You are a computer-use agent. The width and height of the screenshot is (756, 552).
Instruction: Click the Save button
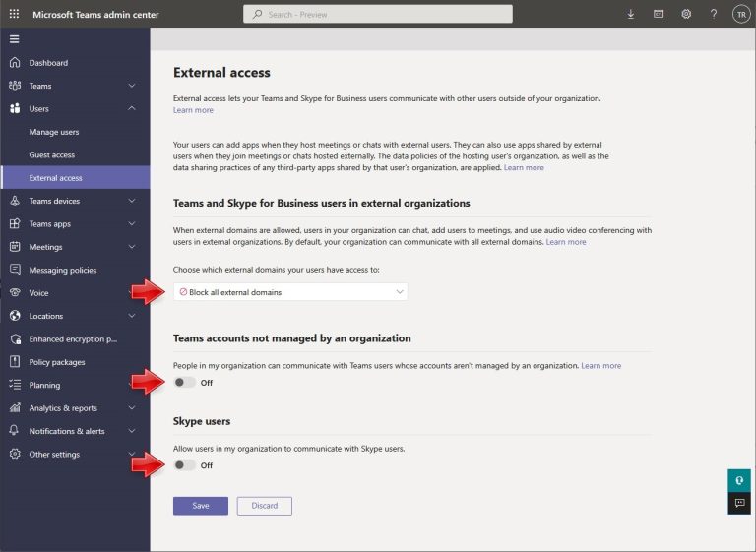[x=201, y=506]
